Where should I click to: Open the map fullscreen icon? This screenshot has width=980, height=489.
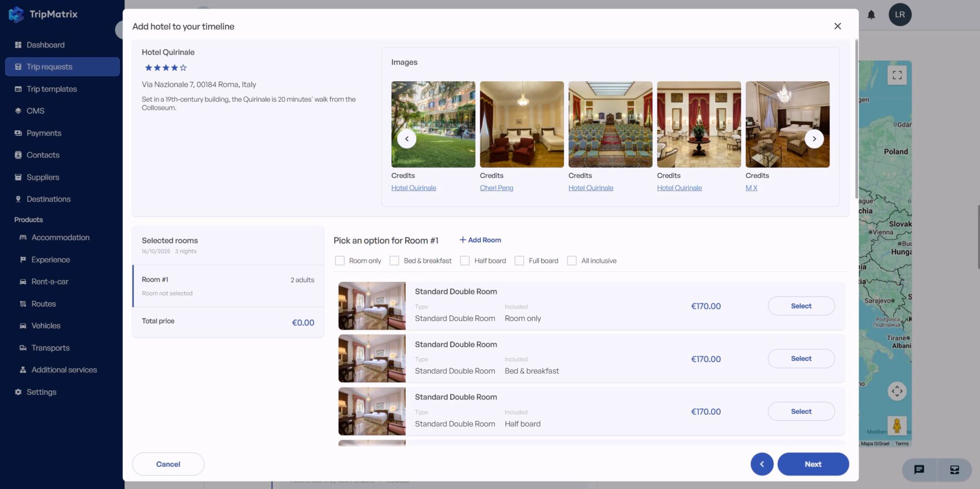(x=897, y=76)
